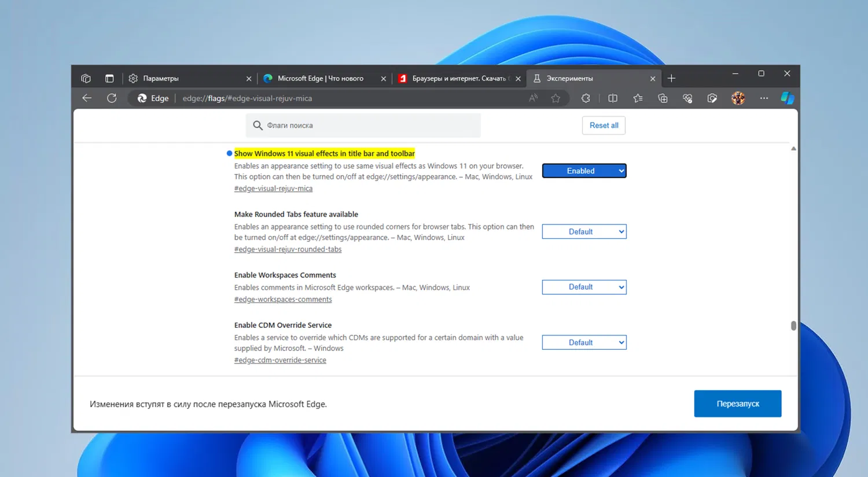Click the 'Enables a service to override which CDMs' description
This screenshot has height=477, width=868.
tap(379, 343)
